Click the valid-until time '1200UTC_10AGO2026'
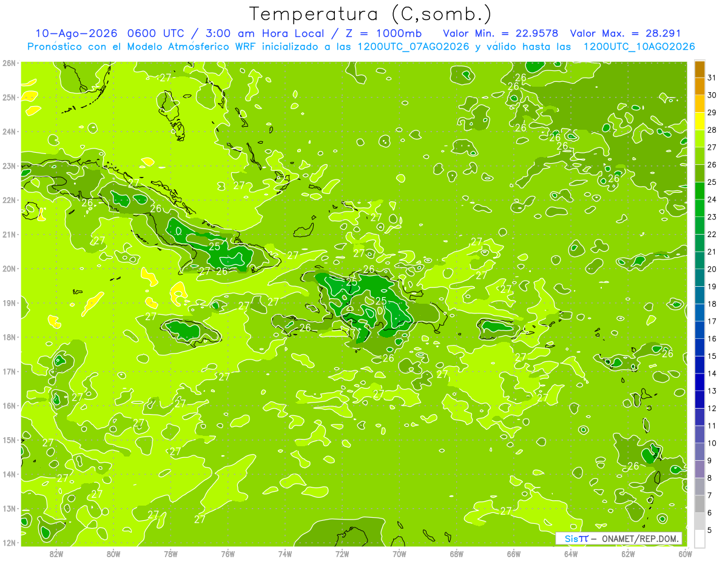 coord(639,47)
